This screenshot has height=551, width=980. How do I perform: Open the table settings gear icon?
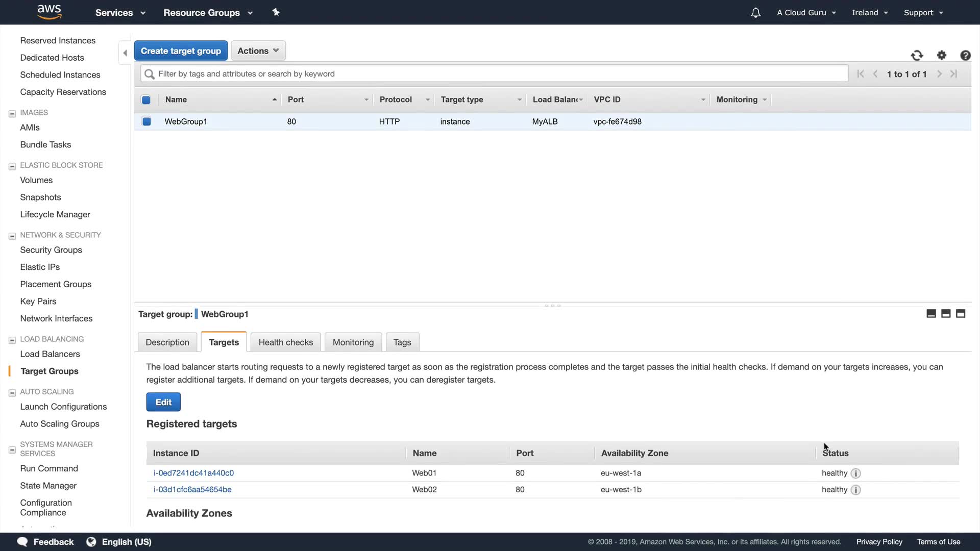point(942,55)
